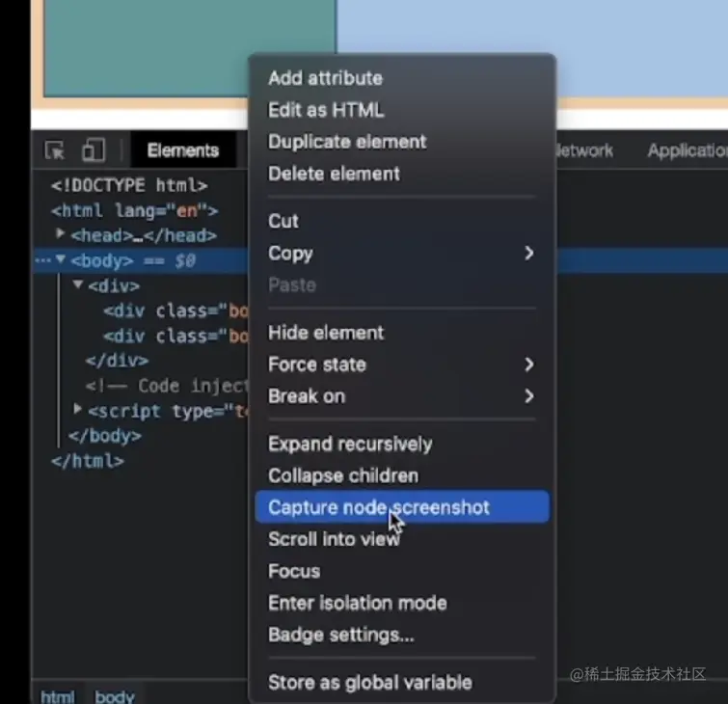Choose Capture node screenshot
The image size is (728, 704).
pyautogui.click(x=402, y=507)
